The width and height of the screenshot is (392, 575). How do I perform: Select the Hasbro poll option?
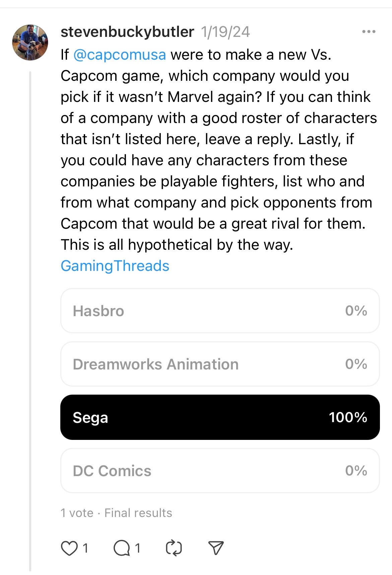pos(220,311)
